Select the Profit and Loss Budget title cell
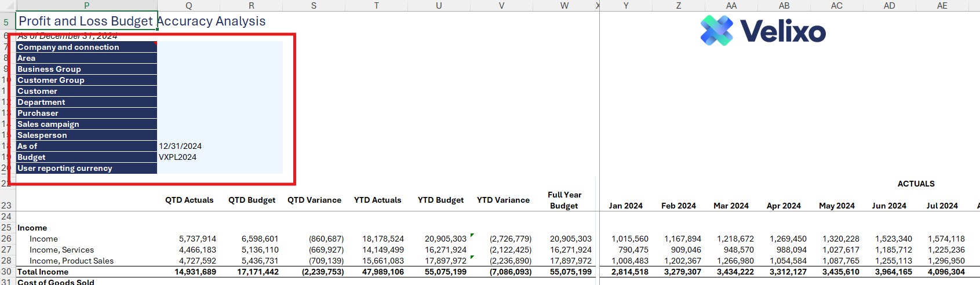This screenshot has height=285, width=980. coord(86,21)
